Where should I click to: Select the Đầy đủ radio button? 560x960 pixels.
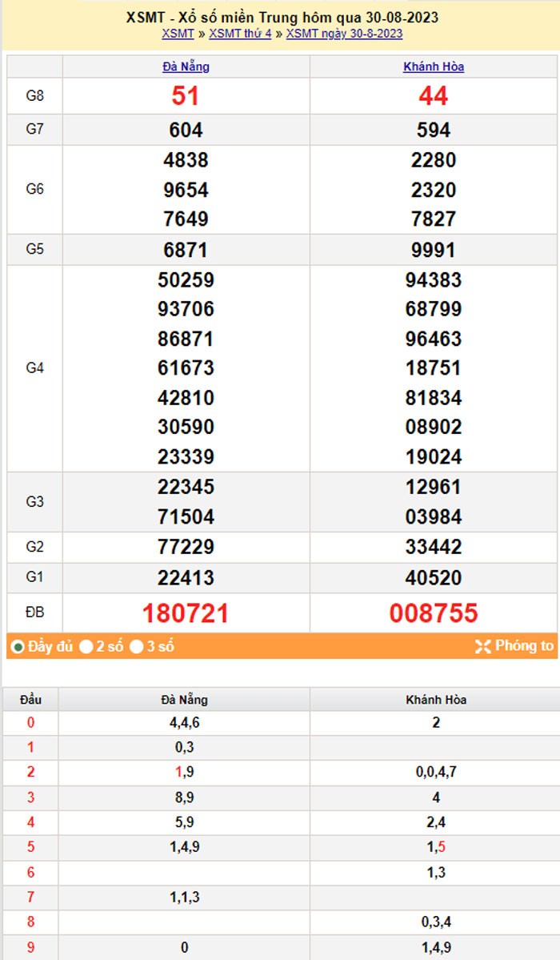18,647
